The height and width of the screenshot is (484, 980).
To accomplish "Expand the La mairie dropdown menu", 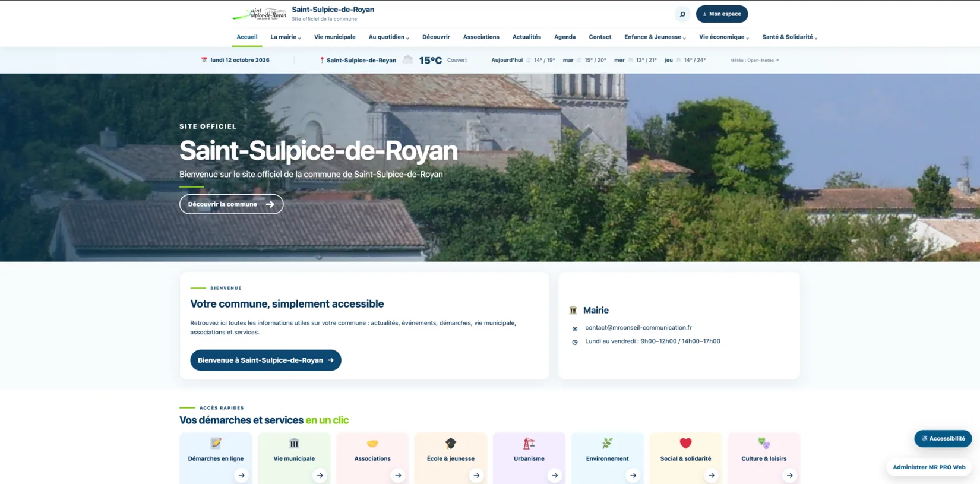I will click(x=285, y=37).
